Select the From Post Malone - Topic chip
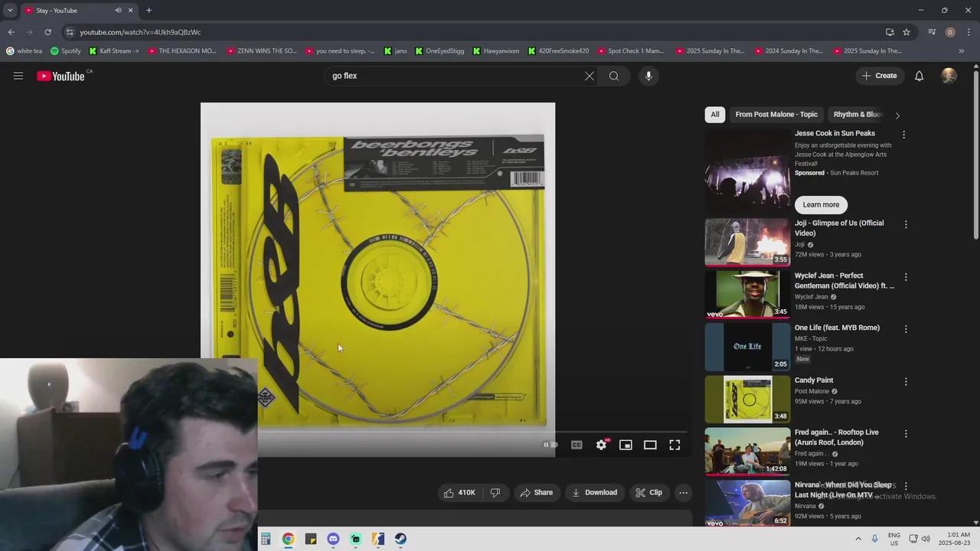980x551 pixels. tap(776, 115)
